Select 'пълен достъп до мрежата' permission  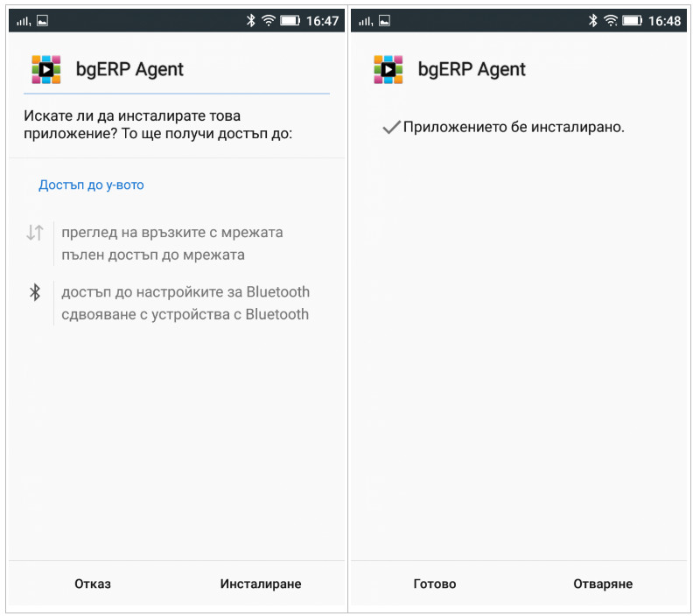153,255
